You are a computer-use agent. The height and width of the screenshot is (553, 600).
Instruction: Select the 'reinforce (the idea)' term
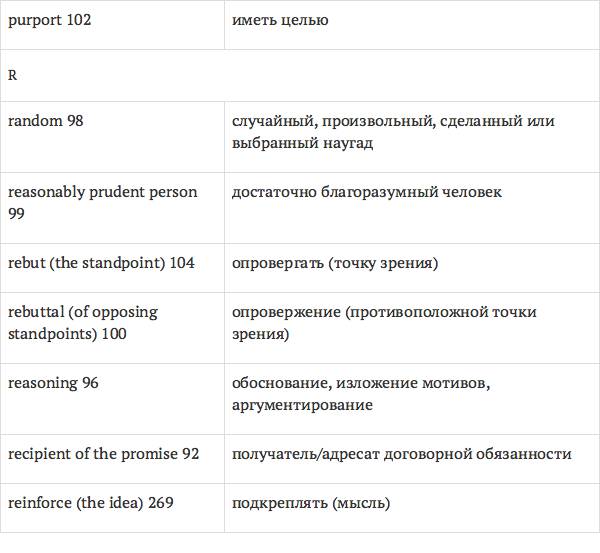(x=74, y=503)
